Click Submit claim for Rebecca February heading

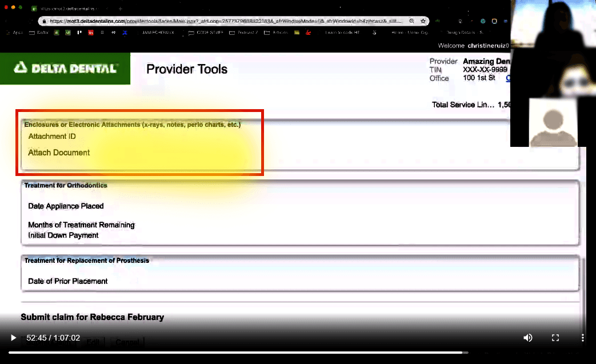[93, 317]
